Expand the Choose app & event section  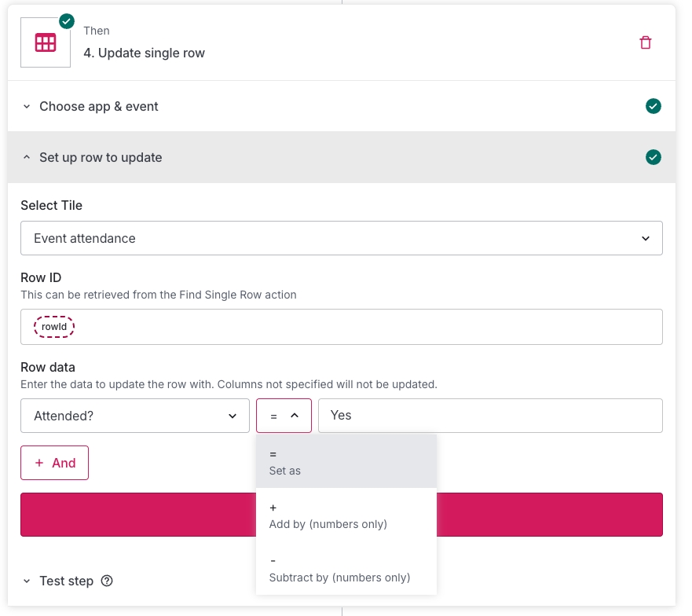click(x=99, y=106)
